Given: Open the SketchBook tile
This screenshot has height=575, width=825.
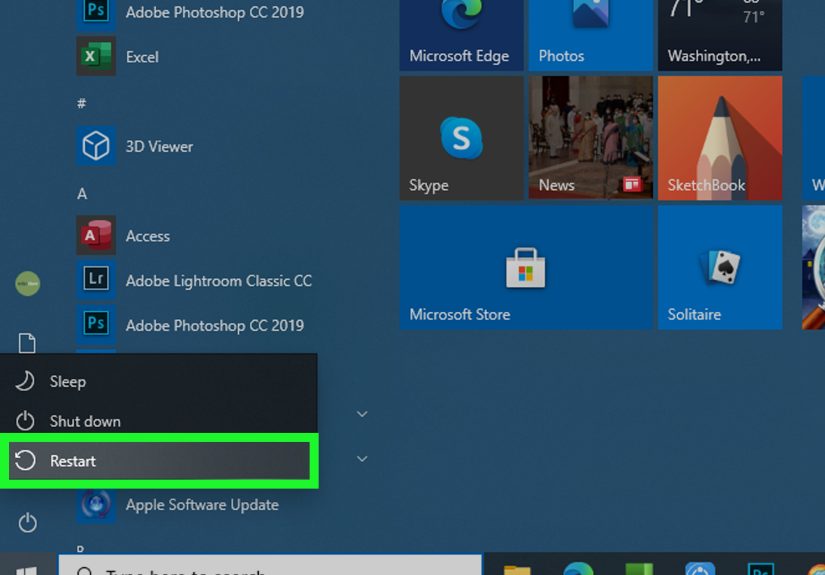Looking at the screenshot, I should [720, 138].
